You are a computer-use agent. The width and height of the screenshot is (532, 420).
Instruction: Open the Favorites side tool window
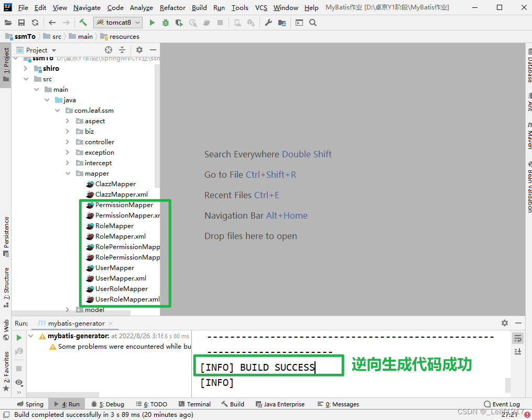[6, 371]
